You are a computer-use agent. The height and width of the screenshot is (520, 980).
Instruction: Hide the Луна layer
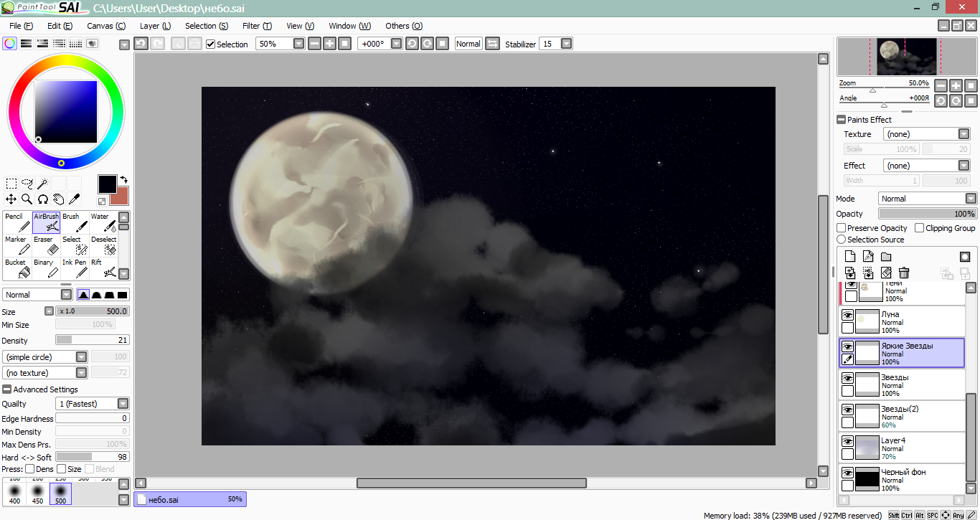coord(847,315)
